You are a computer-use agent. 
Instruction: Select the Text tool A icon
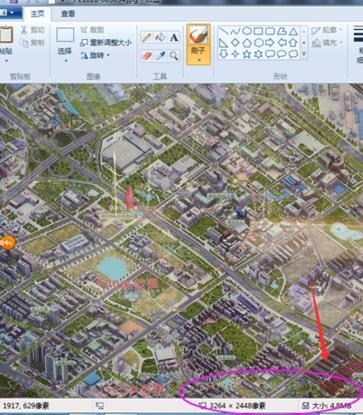[x=174, y=37]
